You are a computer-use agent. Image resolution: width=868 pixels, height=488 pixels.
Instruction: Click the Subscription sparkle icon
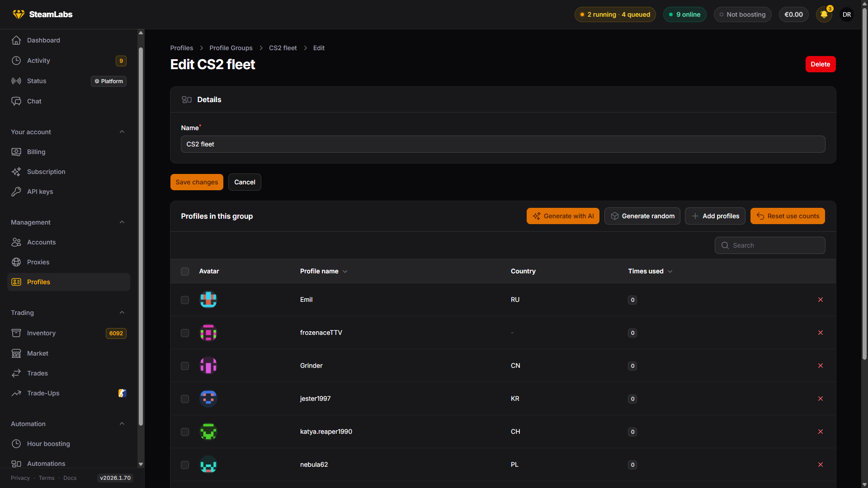tap(16, 172)
